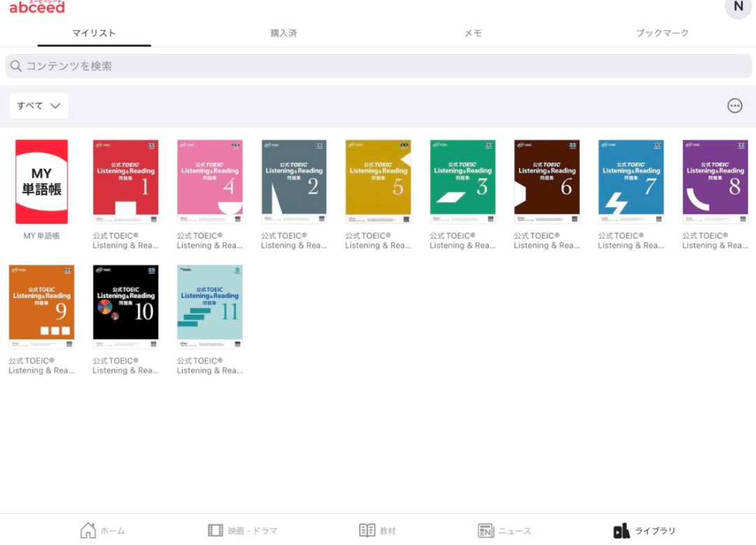Open TOEIC Listening & Reading 問題集 8 cover
This screenshot has width=756, height=545.
[x=715, y=182]
